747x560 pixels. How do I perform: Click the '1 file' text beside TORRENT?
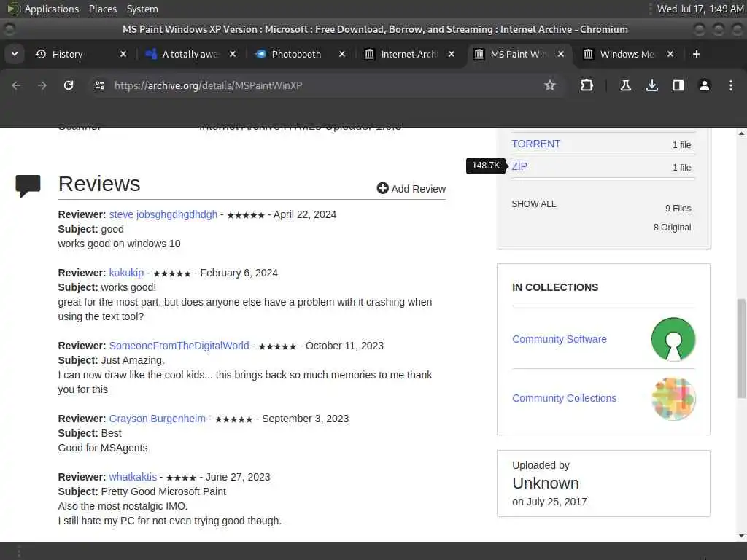coord(682,145)
